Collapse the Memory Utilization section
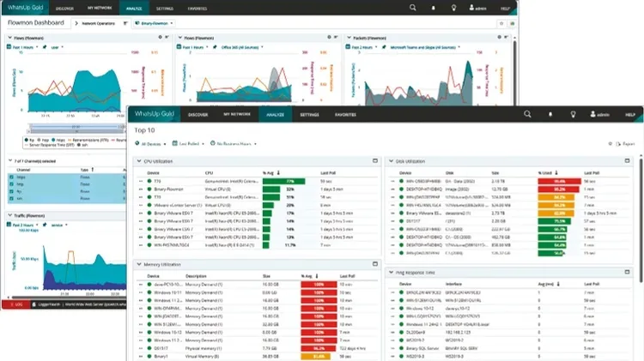Viewport: 644px width, 361px height. pyautogui.click(x=139, y=264)
